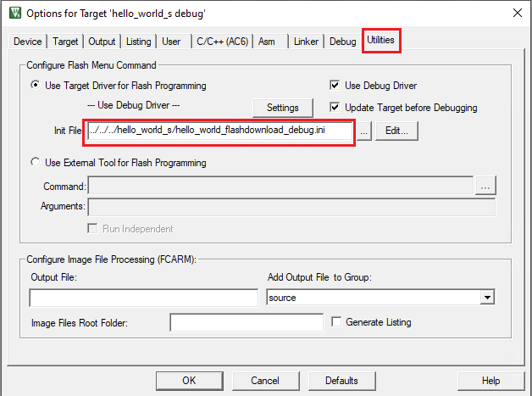Click the Output File text field

(143, 298)
